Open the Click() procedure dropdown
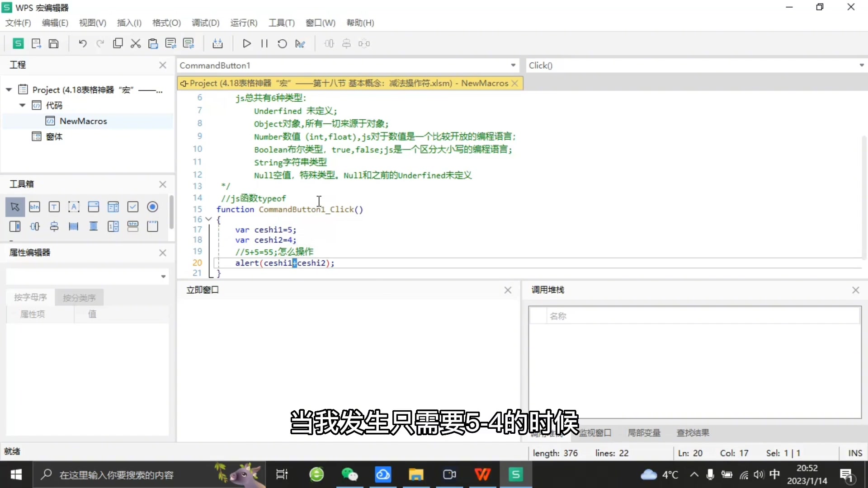The height and width of the screenshot is (488, 868). [861, 66]
